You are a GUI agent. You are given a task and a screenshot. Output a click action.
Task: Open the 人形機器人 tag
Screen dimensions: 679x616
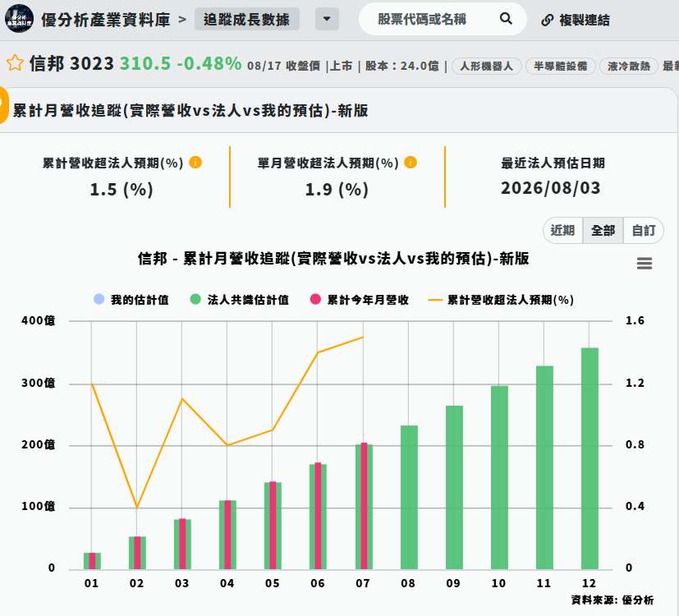(486, 67)
